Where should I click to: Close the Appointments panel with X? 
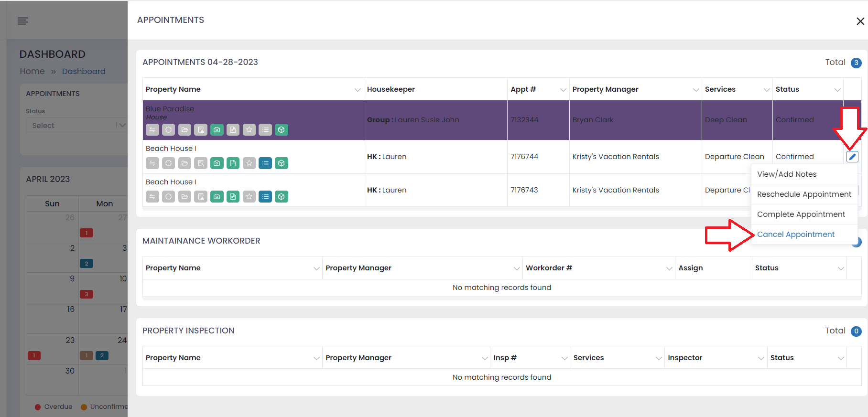click(860, 21)
